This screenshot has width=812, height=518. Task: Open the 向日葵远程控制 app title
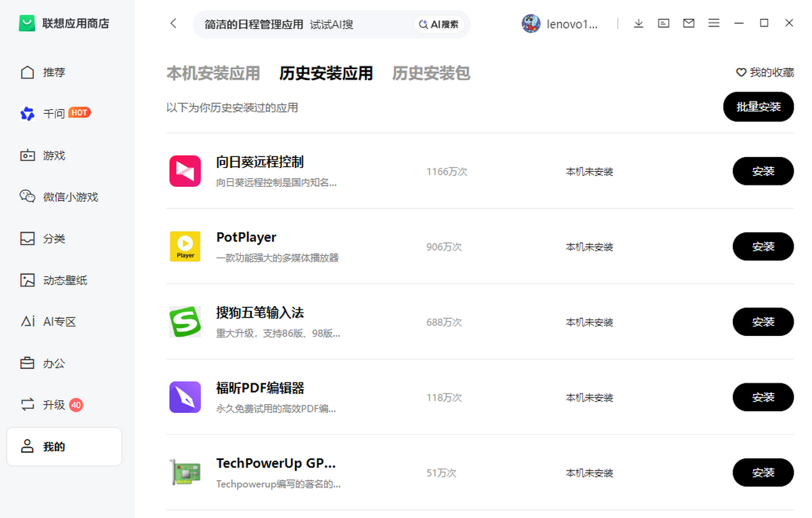(x=260, y=162)
